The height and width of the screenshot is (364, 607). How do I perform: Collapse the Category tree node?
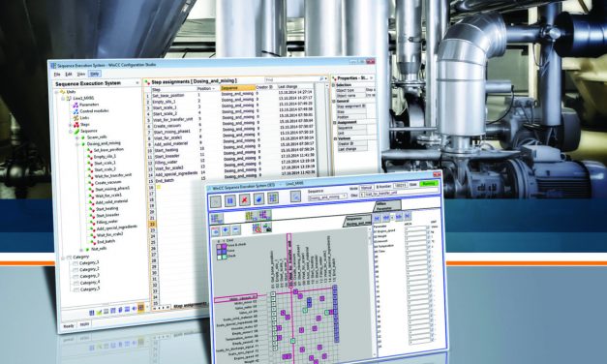point(63,258)
